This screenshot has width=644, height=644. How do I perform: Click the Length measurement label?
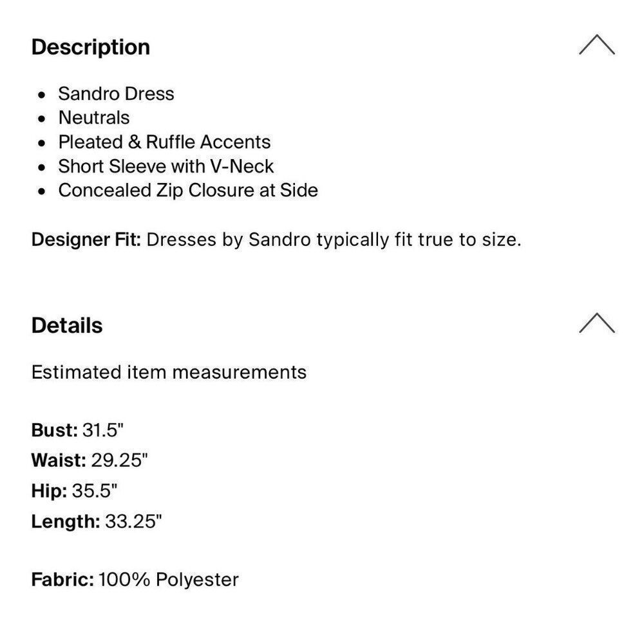[x=65, y=521]
